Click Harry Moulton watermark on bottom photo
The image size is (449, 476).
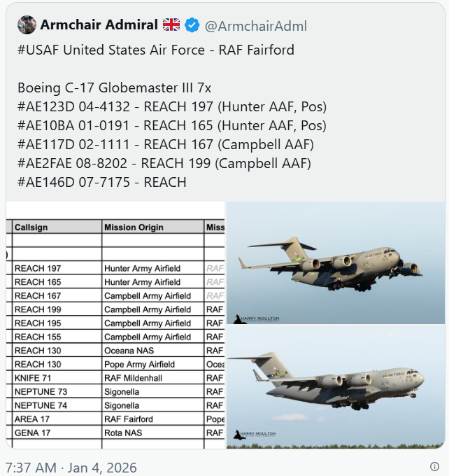256,435
